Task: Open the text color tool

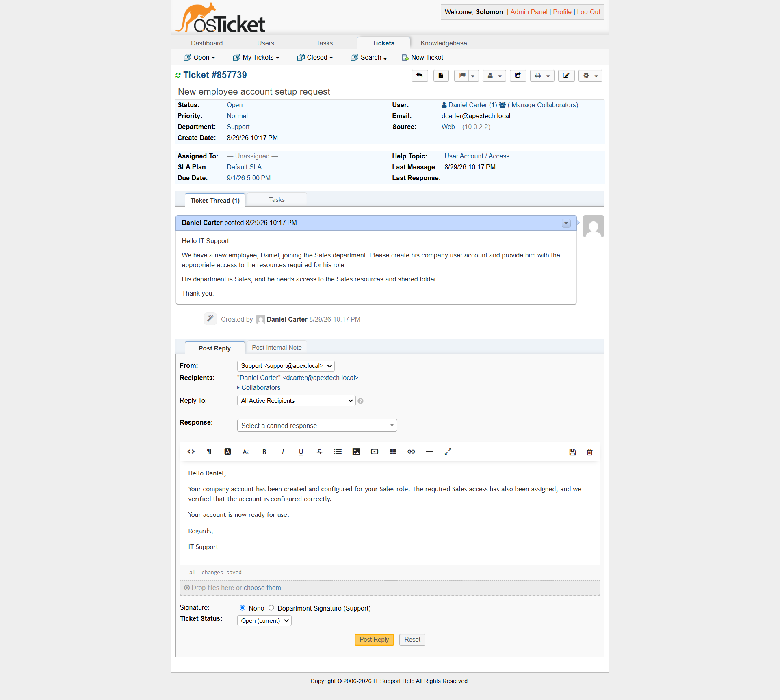Action: (x=227, y=452)
